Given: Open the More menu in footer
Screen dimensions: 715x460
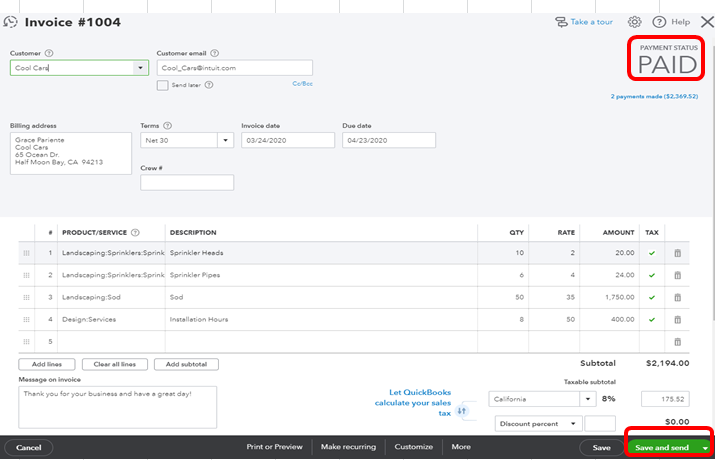Looking at the screenshot, I should (460, 447).
